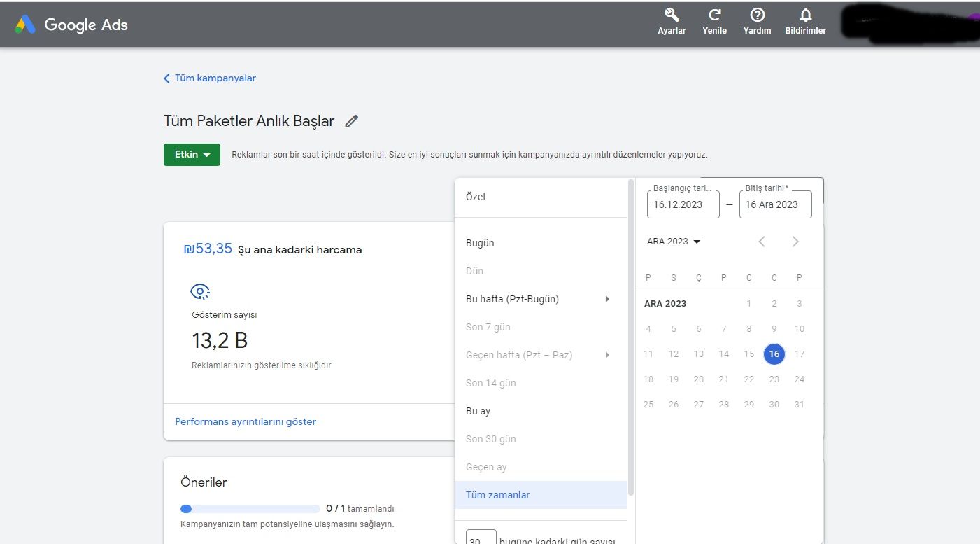
Task: Click the Google Ads logo
Action: [71, 25]
